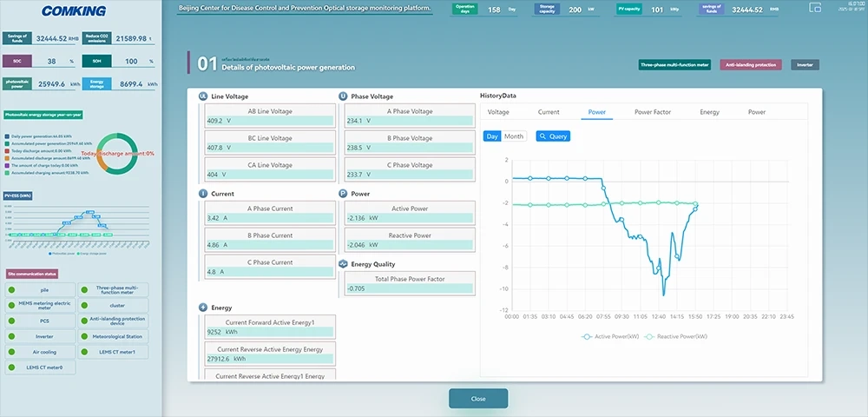Screen dimensions: 868x417
Task: Click the PCS green status indicator
Action: (x=13, y=321)
